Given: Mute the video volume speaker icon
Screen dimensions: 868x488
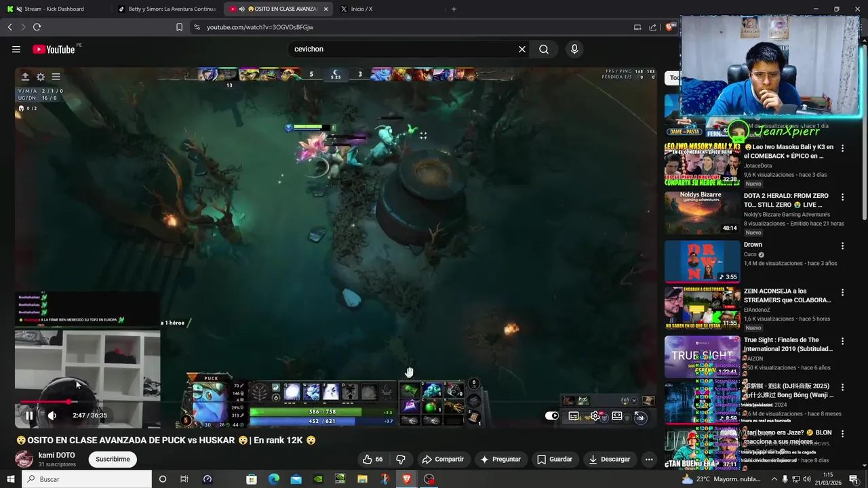Looking at the screenshot, I should [52, 415].
